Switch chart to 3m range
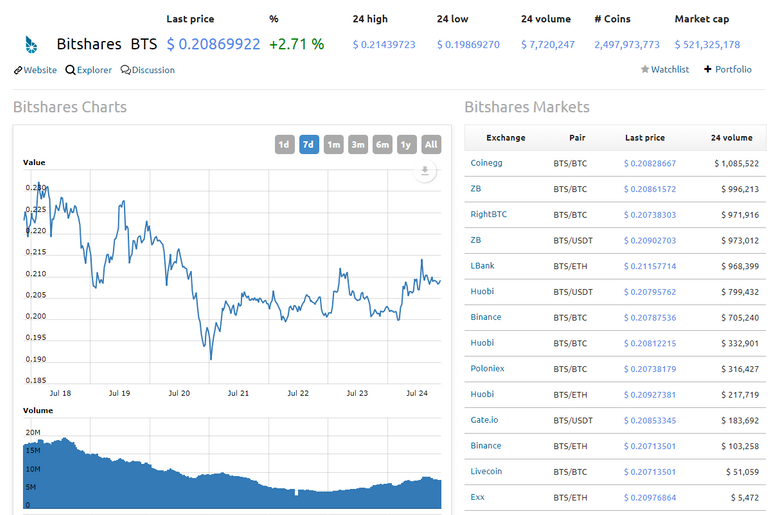 point(358,145)
